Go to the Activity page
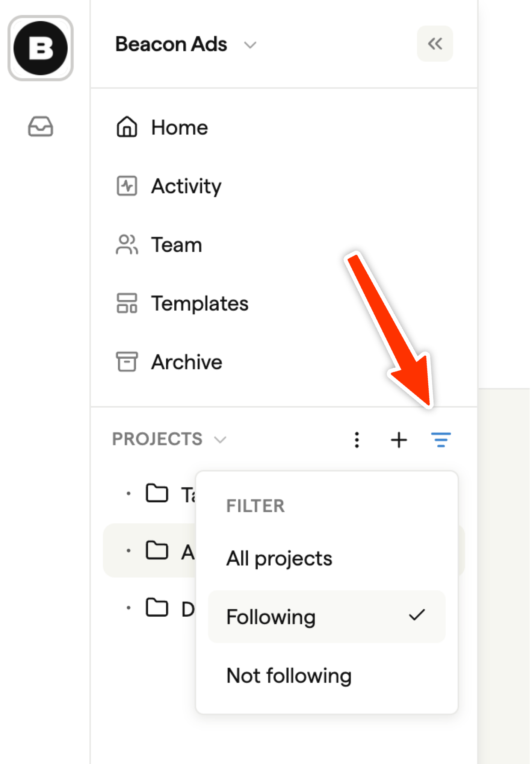Image resolution: width=532 pixels, height=764 pixels. tap(186, 186)
